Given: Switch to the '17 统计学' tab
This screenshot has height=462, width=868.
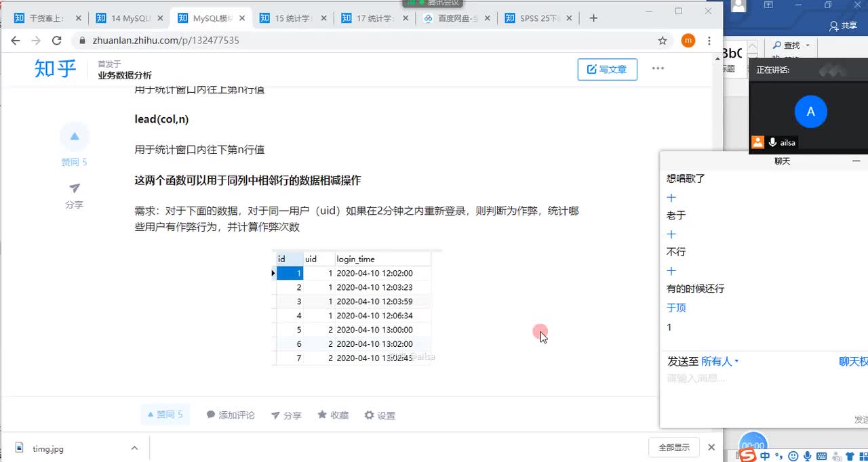Looking at the screenshot, I should click(x=374, y=18).
